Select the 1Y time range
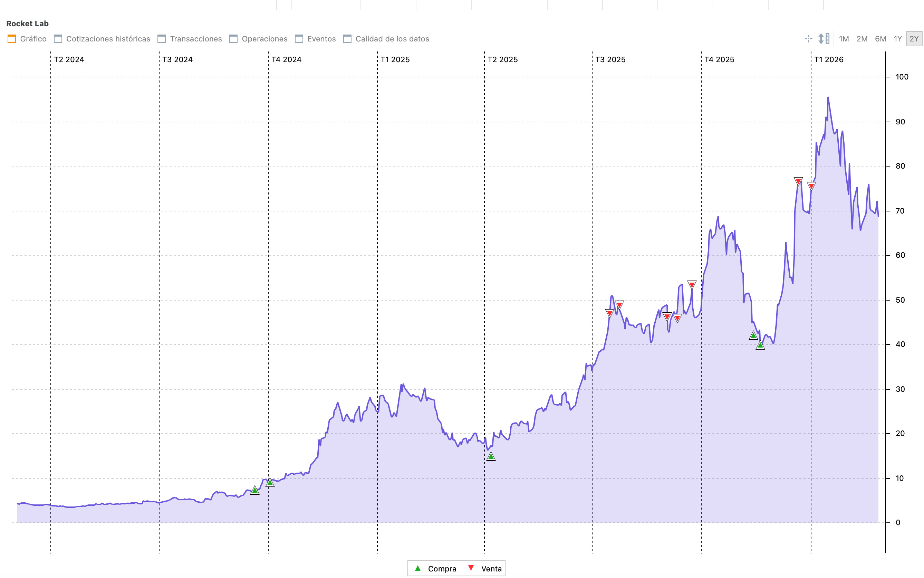The height and width of the screenshot is (578, 924). point(898,39)
